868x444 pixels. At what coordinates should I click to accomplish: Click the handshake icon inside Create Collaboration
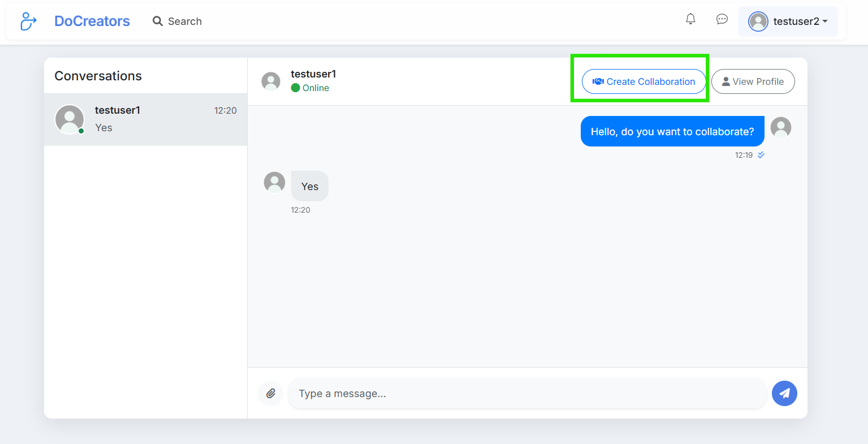[x=598, y=81]
